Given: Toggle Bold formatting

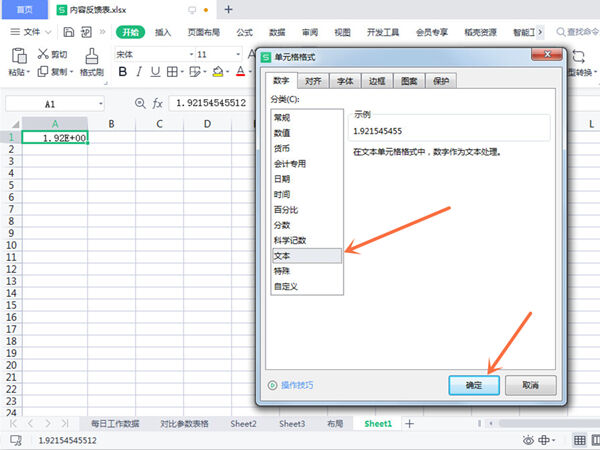Looking at the screenshot, I should pyautogui.click(x=122, y=72).
